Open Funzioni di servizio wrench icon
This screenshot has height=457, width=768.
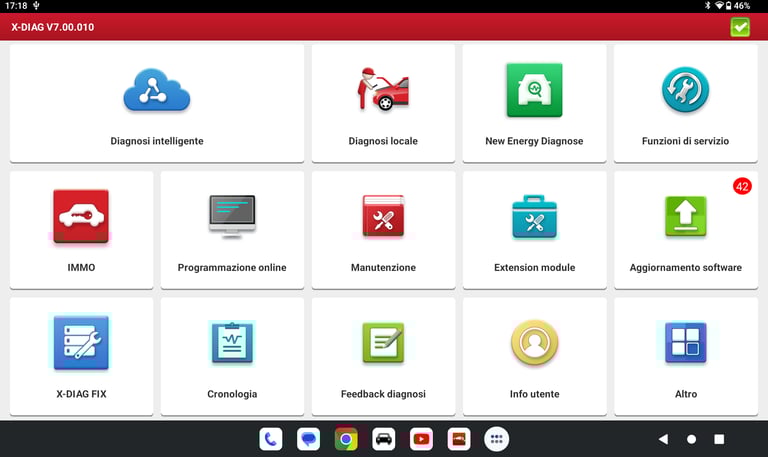pos(685,90)
